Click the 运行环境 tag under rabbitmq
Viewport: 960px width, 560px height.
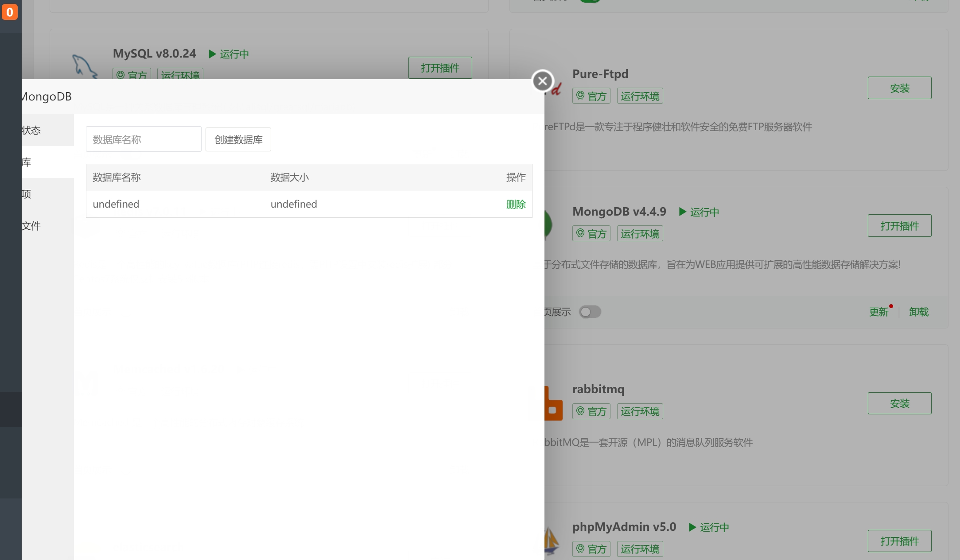coord(640,411)
